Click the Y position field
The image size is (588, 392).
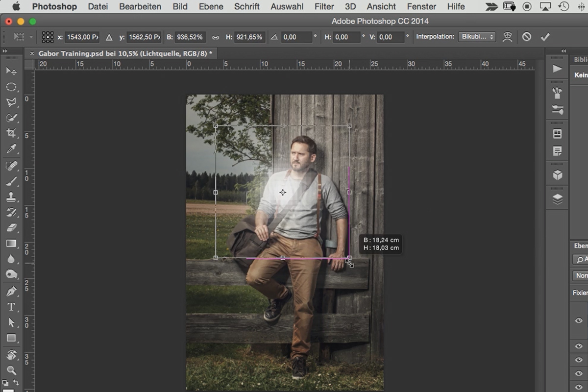[144, 37]
